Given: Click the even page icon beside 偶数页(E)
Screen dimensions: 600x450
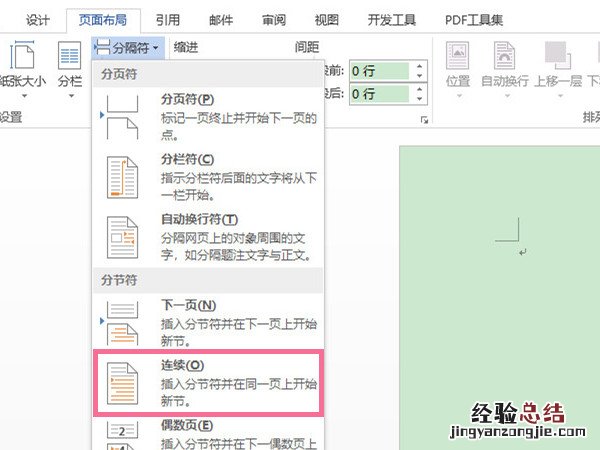Looking at the screenshot, I should click(122, 435).
